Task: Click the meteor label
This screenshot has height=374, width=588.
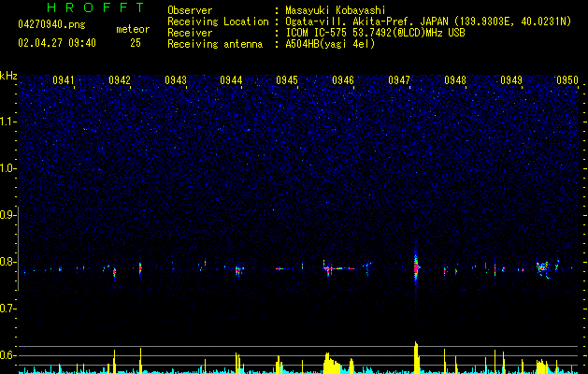Action: click(133, 29)
